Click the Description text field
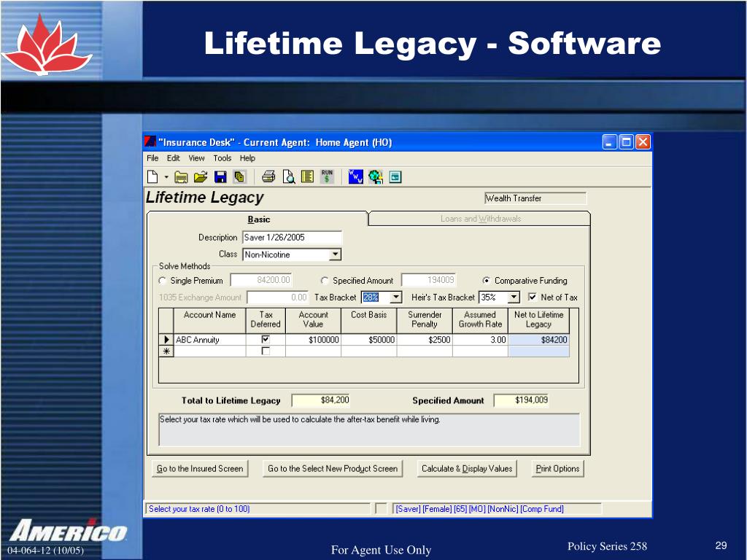The height and width of the screenshot is (560, 747). point(292,237)
